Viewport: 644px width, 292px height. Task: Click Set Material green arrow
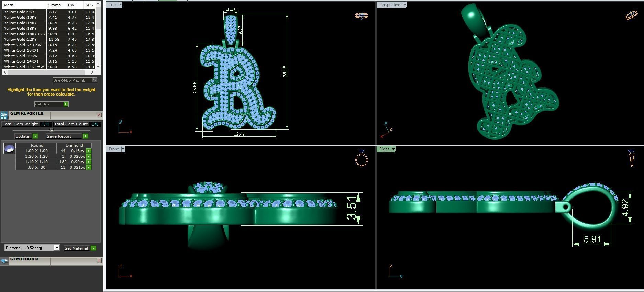(93, 248)
